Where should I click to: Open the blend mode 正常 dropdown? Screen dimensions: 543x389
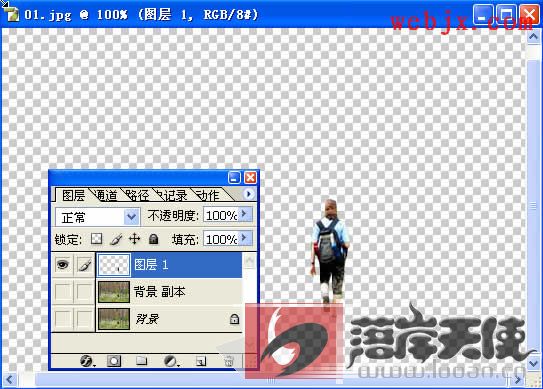coord(132,217)
